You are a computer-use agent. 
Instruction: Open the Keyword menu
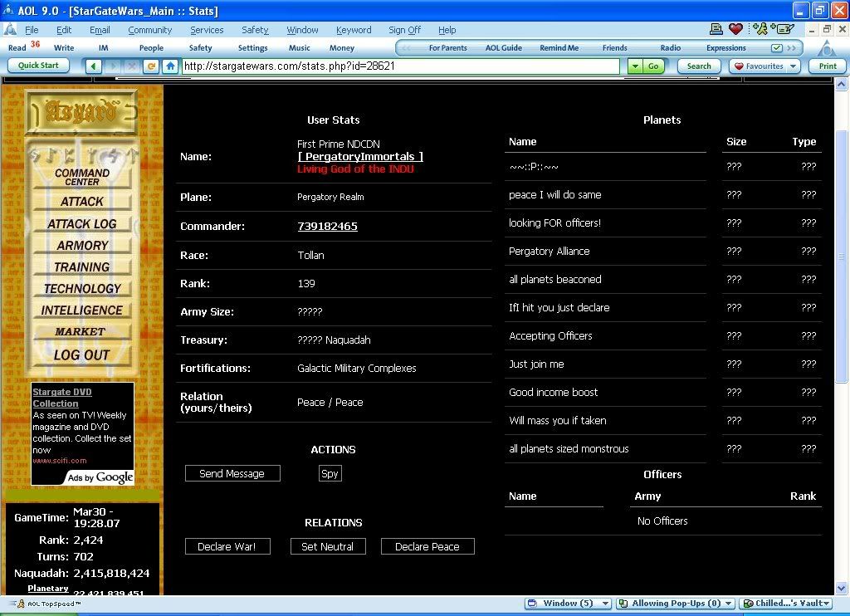point(354,30)
